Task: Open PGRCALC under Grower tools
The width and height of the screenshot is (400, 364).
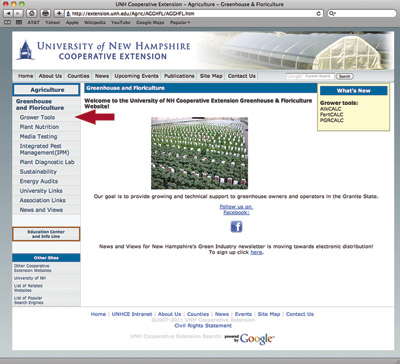Action: (332, 120)
